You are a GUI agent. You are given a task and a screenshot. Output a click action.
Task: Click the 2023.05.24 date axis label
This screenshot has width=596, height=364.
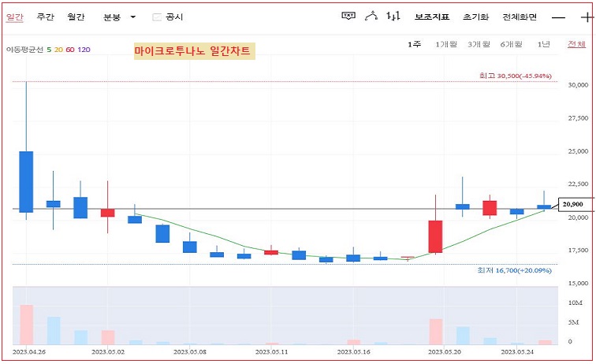pyautogui.click(x=517, y=352)
